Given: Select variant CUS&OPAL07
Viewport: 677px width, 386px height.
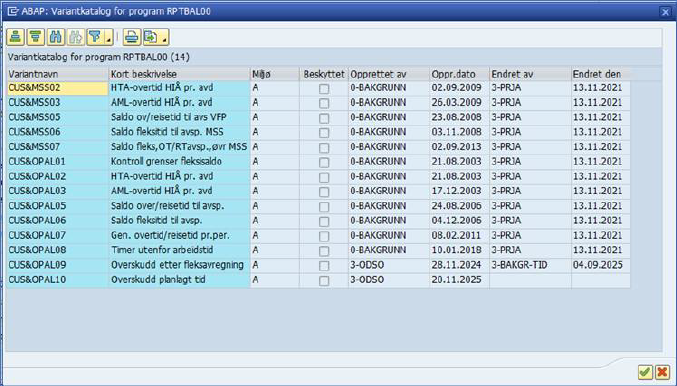Looking at the screenshot, I should click(x=57, y=236).
